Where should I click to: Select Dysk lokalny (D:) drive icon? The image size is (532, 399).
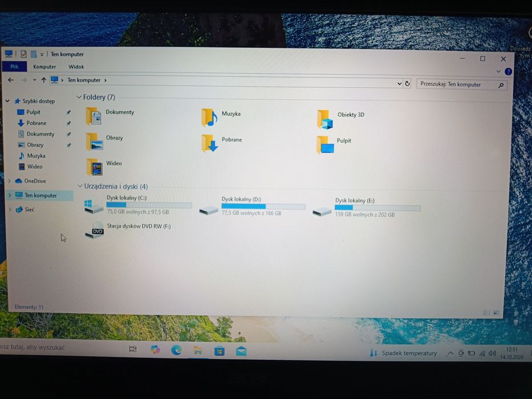coord(208,210)
